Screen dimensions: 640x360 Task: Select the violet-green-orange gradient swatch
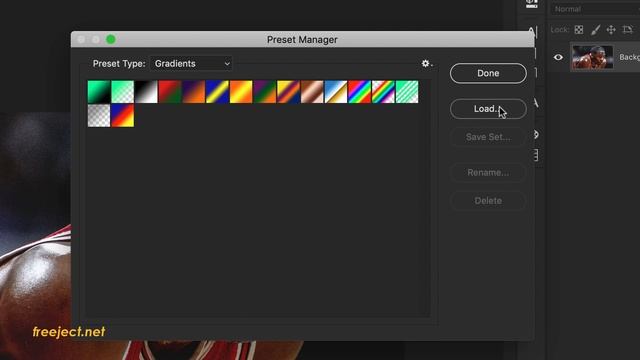point(265,92)
